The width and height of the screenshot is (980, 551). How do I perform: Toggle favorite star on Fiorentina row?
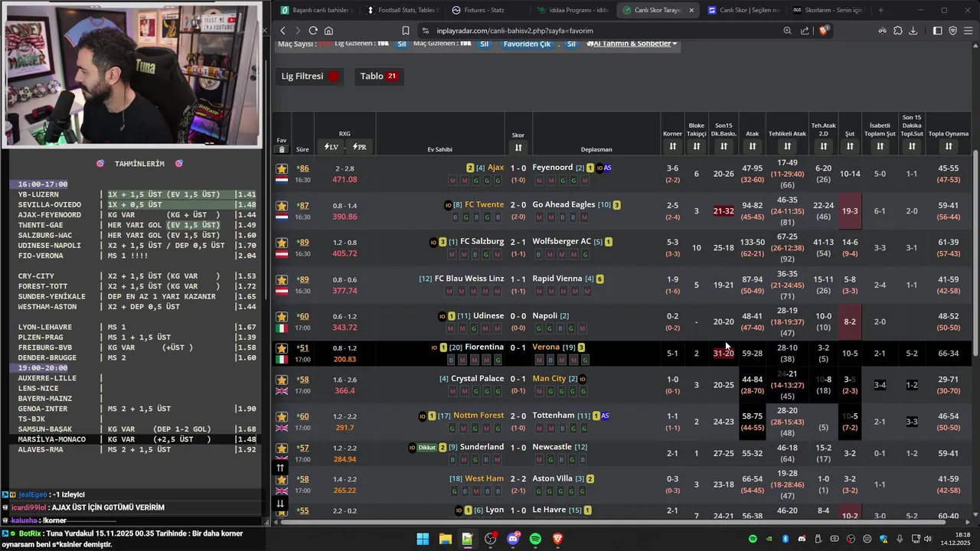pos(282,348)
